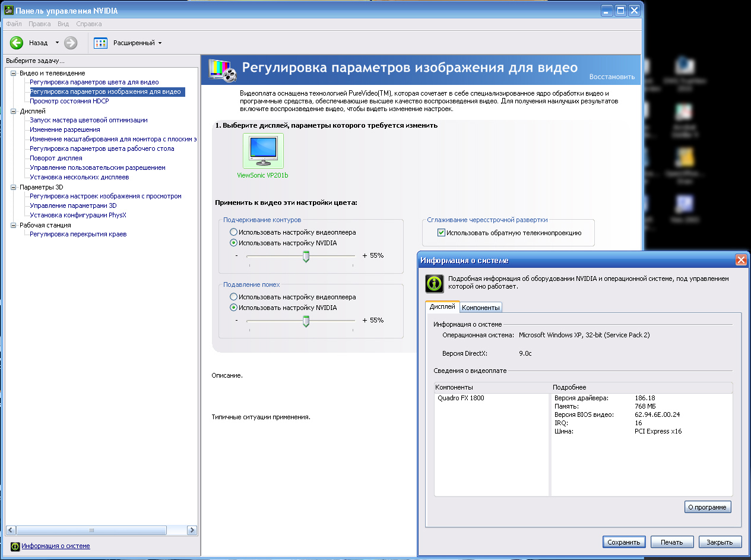Select the Дисплей tab in the system info dialog

(x=442, y=306)
